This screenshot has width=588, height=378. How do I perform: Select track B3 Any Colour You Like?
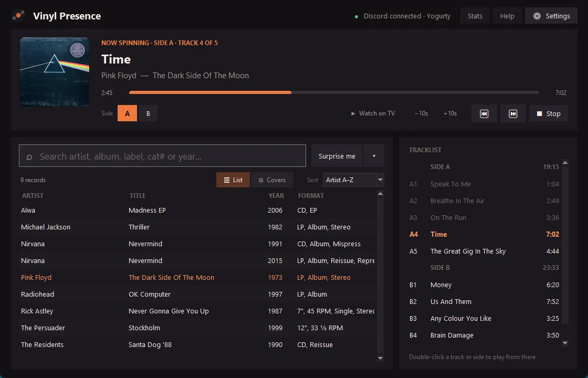(484, 318)
